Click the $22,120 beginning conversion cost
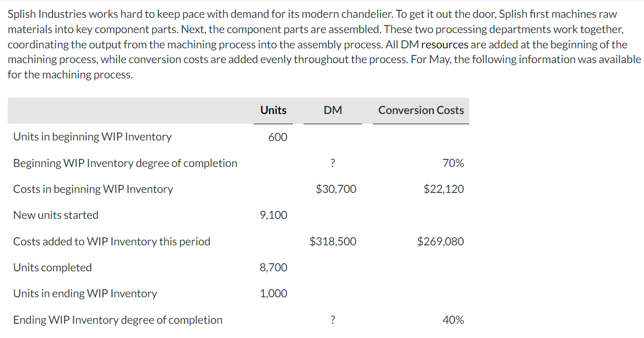The width and height of the screenshot is (644, 338). (x=444, y=189)
